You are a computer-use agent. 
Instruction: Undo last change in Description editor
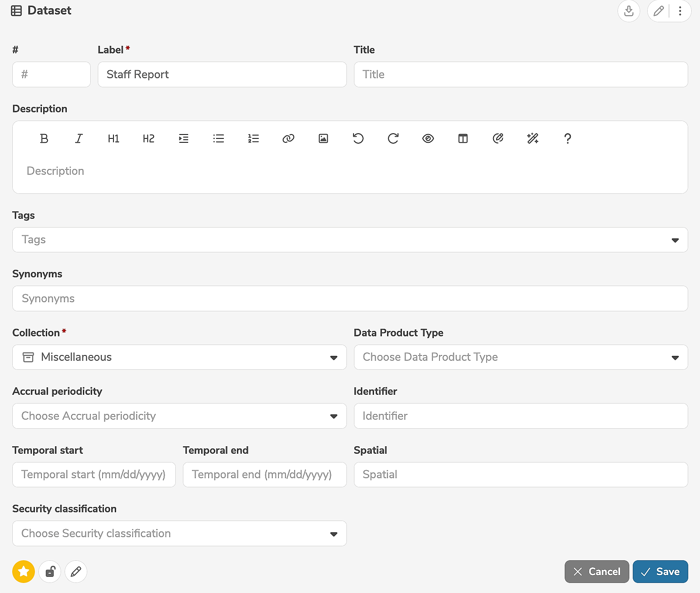pyautogui.click(x=358, y=138)
